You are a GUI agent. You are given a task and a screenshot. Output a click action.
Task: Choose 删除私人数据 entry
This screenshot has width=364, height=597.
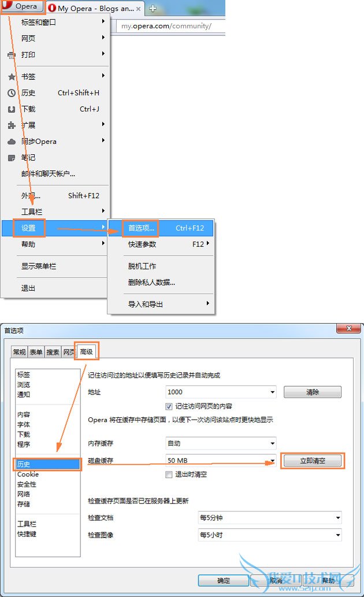click(x=161, y=282)
